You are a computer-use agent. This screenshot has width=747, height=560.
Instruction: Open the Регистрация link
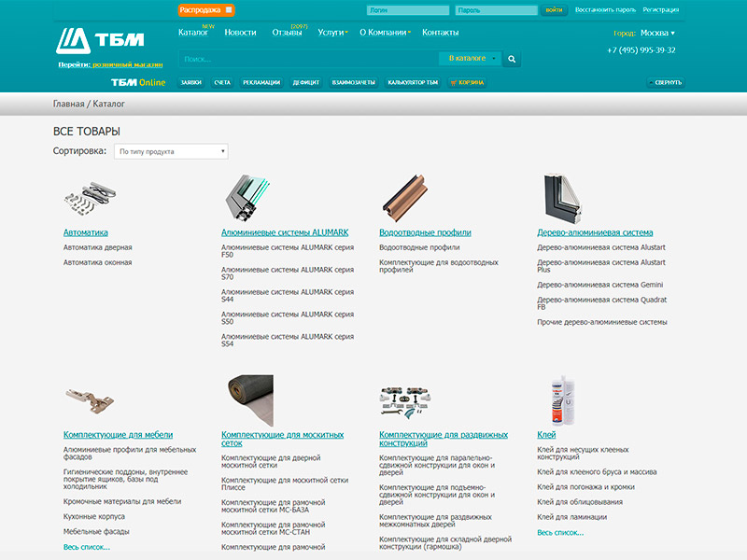(660, 10)
